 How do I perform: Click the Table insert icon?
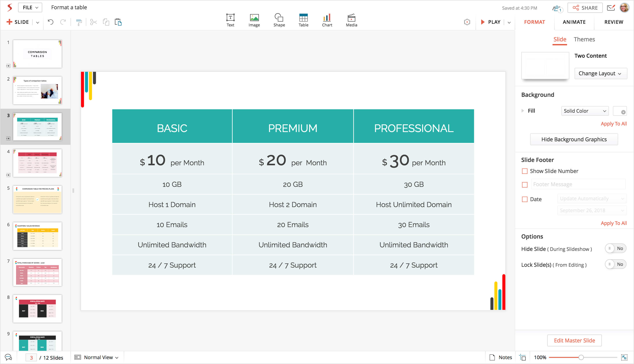coord(303,18)
